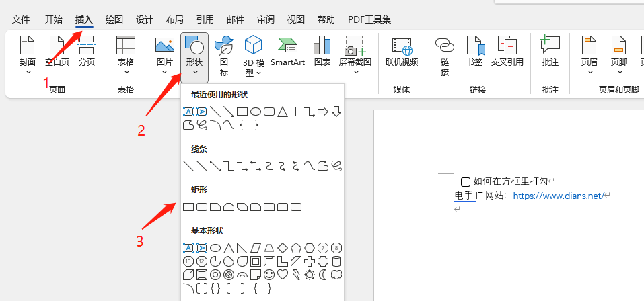Switch to the 绘图 draw tab

click(x=114, y=19)
